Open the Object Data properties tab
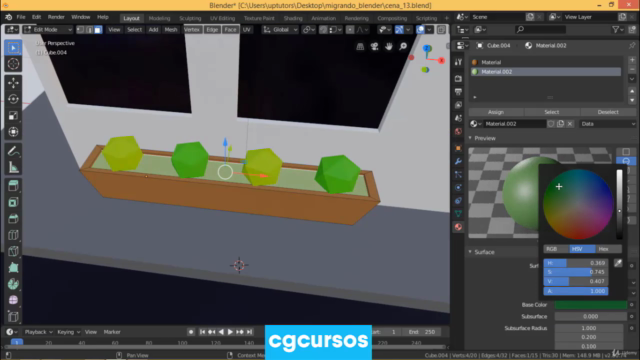The width and height of the screenshot is (640, 360). coord(458,213)
